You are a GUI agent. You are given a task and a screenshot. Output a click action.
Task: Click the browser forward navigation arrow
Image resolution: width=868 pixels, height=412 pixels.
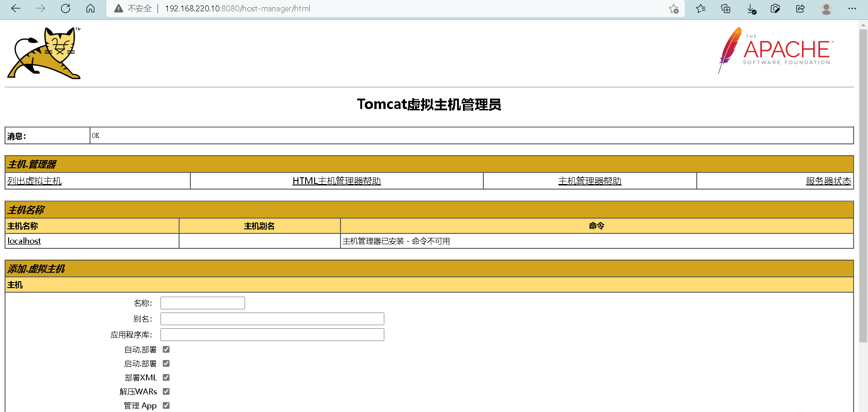[41, 9]
